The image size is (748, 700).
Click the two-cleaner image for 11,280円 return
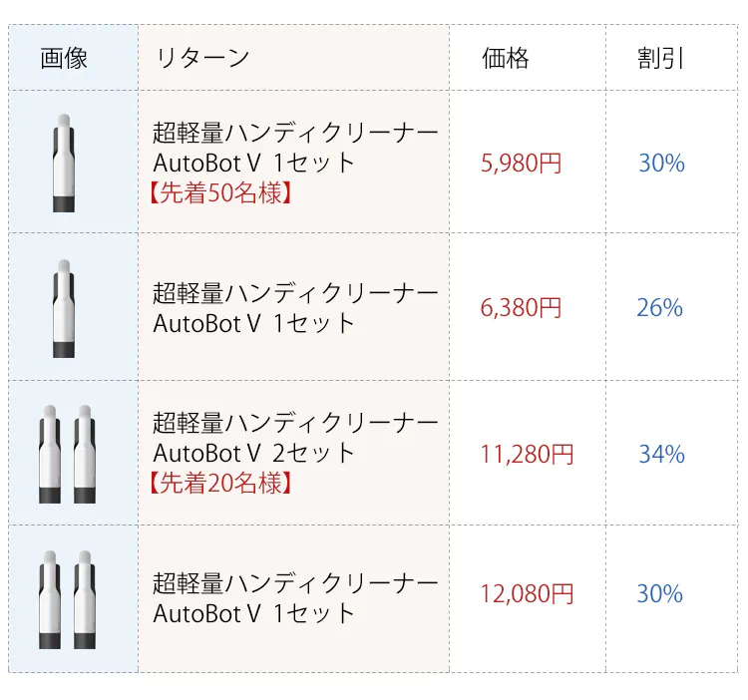67,454
